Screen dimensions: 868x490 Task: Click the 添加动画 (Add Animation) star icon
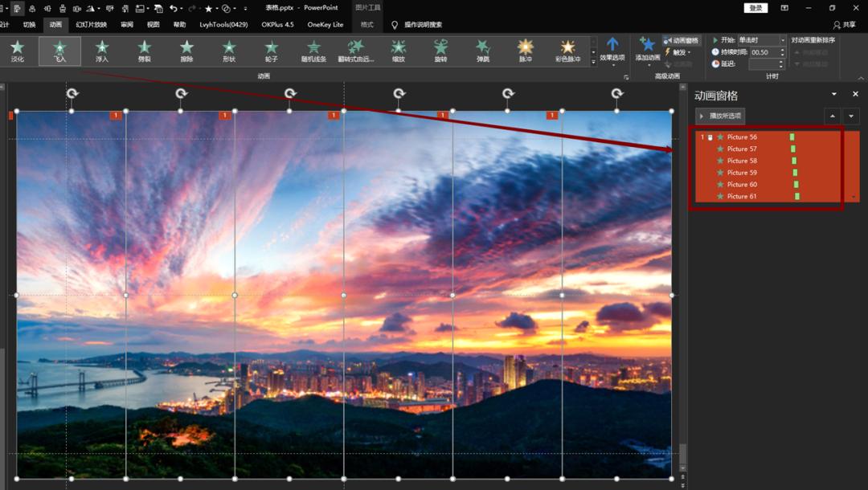647,47
